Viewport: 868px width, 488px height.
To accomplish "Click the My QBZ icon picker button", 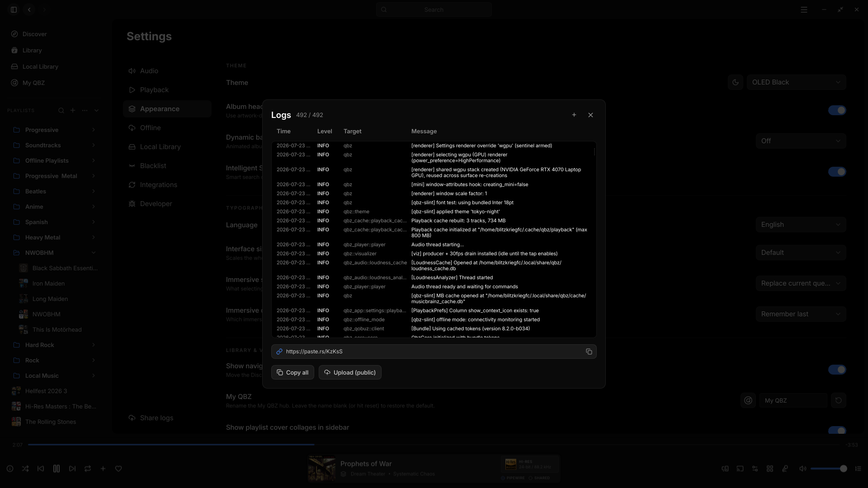I will [748, 400].
